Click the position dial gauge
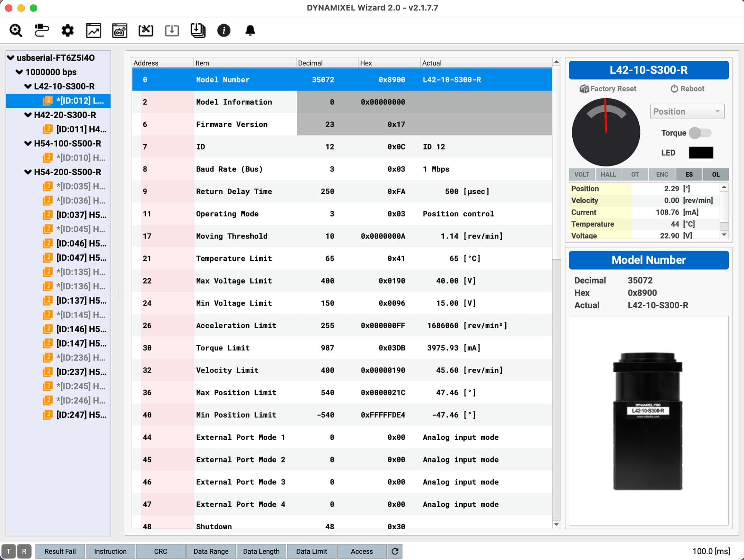The height and width of the screenshot is (560, 744). coord(606,132)
